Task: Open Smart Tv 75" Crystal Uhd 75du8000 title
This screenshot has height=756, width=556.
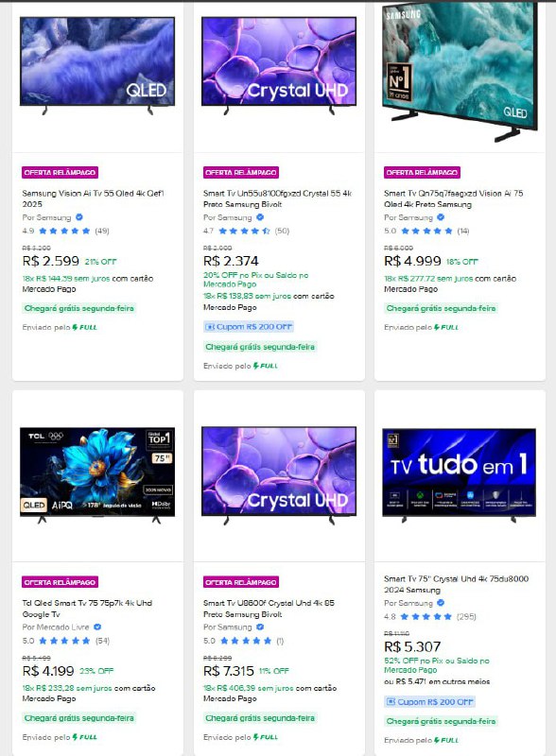Action: point(456,584)
